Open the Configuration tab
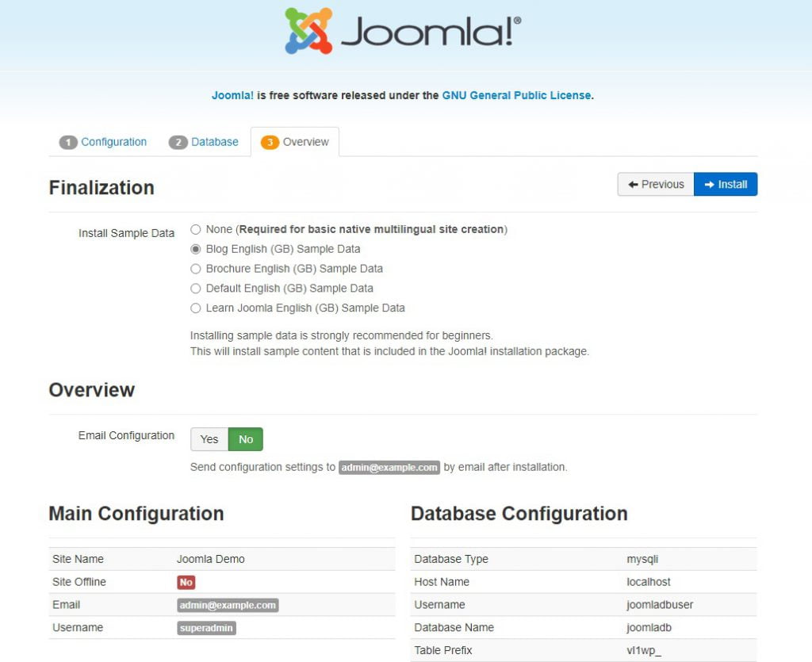The image size is (812, 662). (x=103, y=142)
